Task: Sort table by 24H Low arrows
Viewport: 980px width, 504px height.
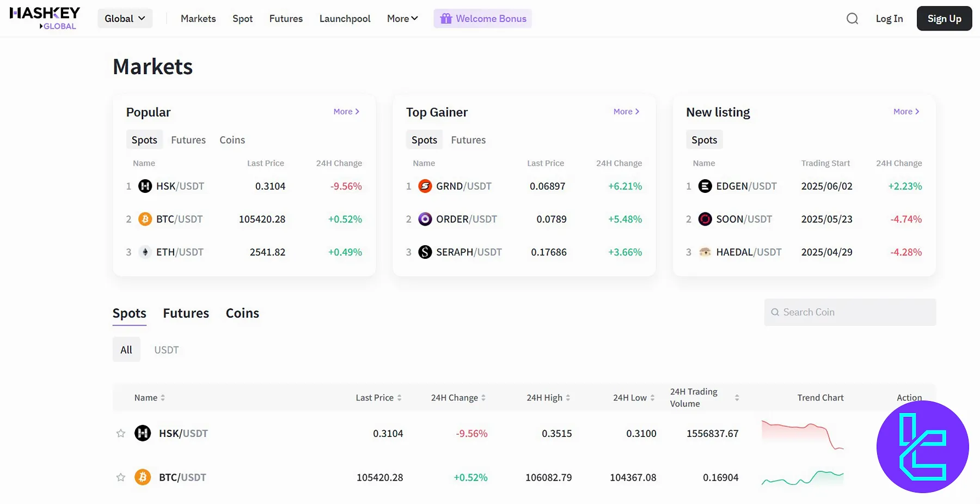Action: (652, 398)
